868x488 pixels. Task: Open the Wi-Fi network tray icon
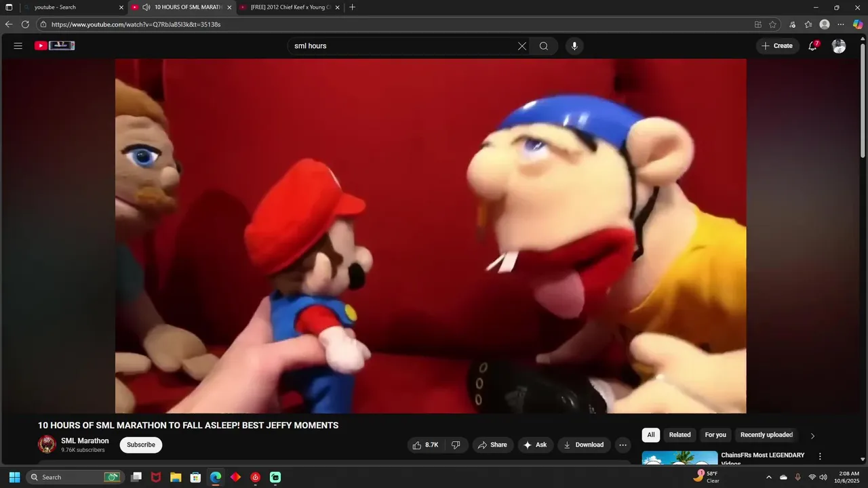pos(812,477)
